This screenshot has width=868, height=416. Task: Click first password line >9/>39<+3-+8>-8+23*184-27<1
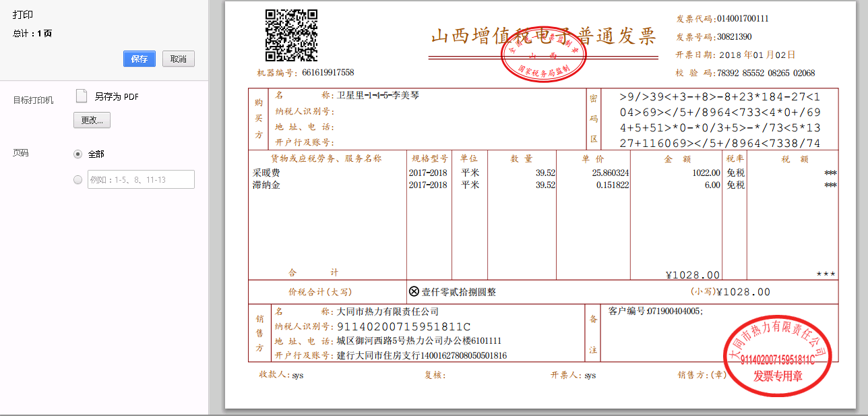[x=720, y=96]
